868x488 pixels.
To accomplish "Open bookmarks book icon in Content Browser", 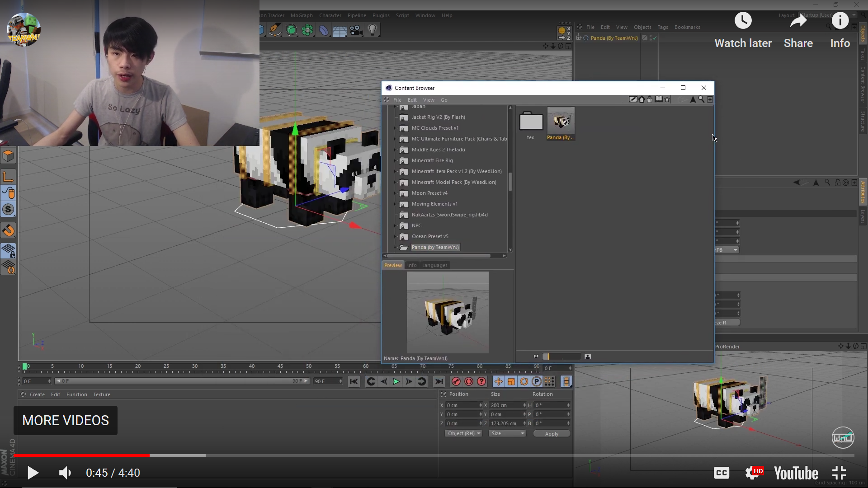I will pyautogui.click(x=659, y=99).
